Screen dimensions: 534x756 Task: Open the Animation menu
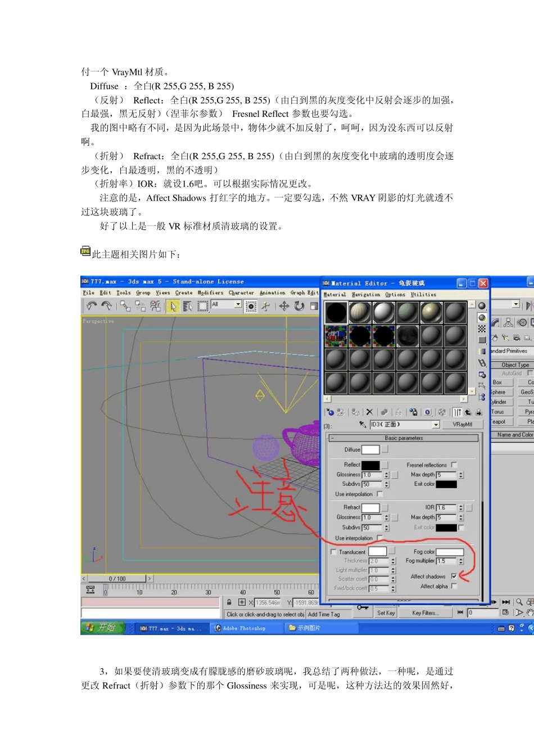coord(272,293)
